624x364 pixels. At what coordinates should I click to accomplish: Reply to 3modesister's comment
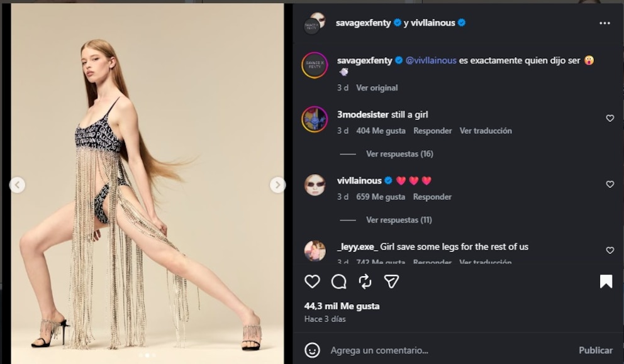[433, 131]
